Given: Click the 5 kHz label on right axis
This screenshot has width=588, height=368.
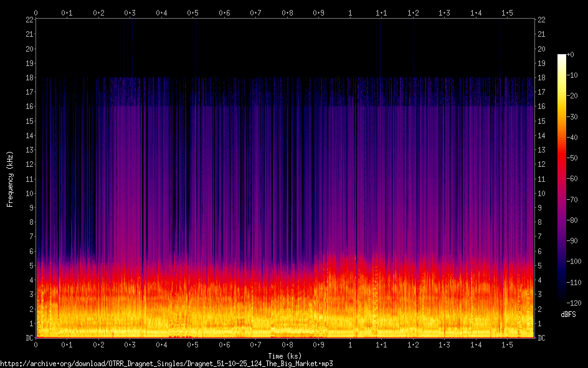Looking at the screenshot, I should 540,266.
